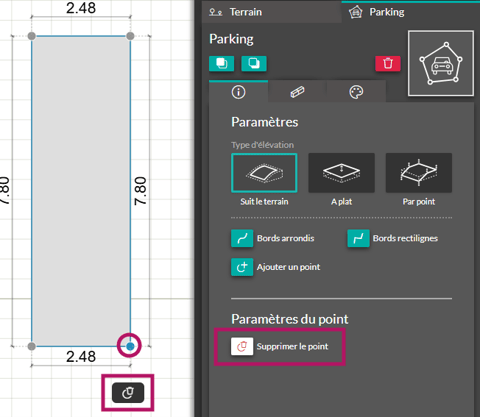Select Par point elevation type
480x417 pixels.
(x=419, y=173)
